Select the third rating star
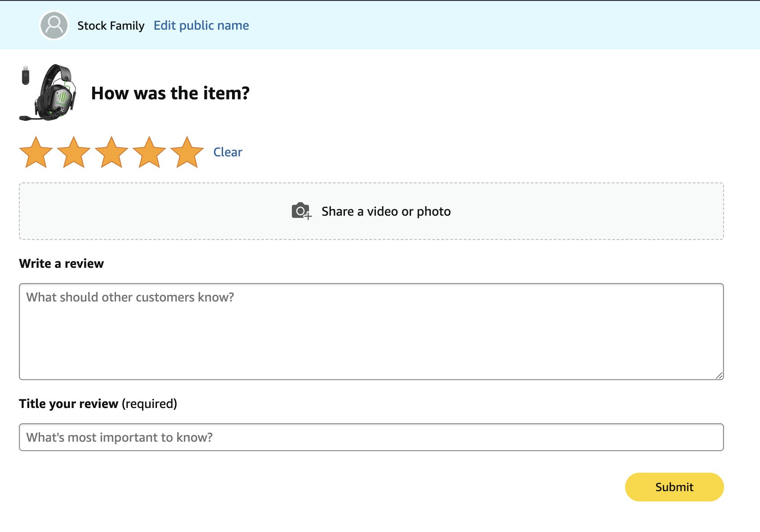Screen dimensions: 760x532 point(112,152)
